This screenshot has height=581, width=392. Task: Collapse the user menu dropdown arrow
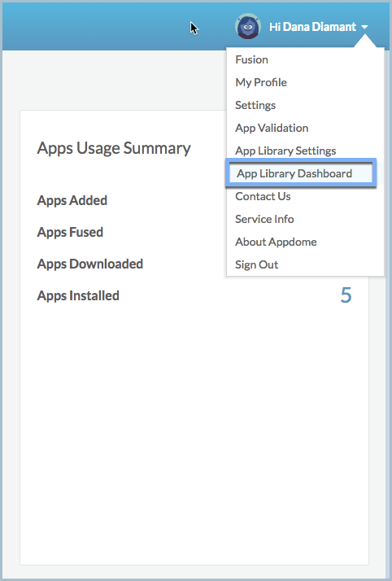click(x=364, y=27)
